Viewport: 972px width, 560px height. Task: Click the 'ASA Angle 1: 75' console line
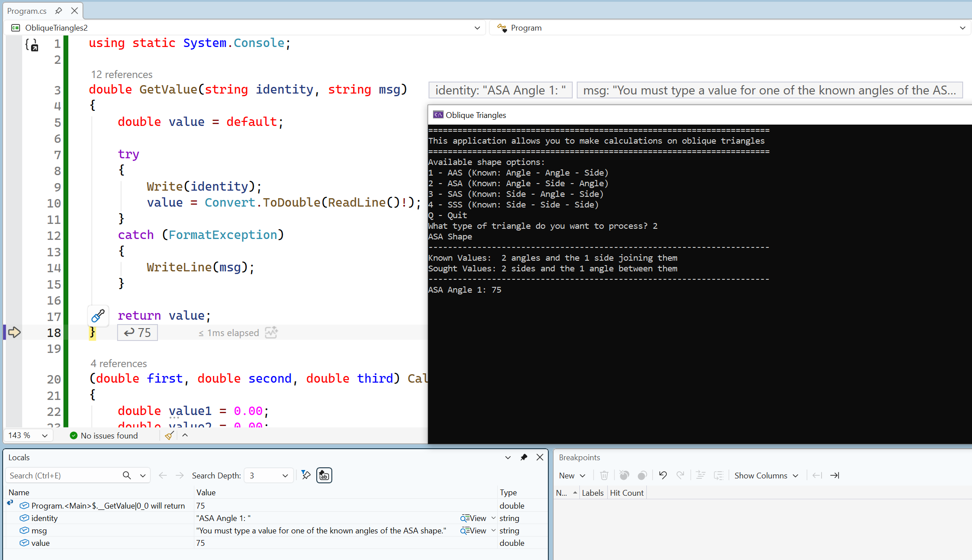pos(464,290)
